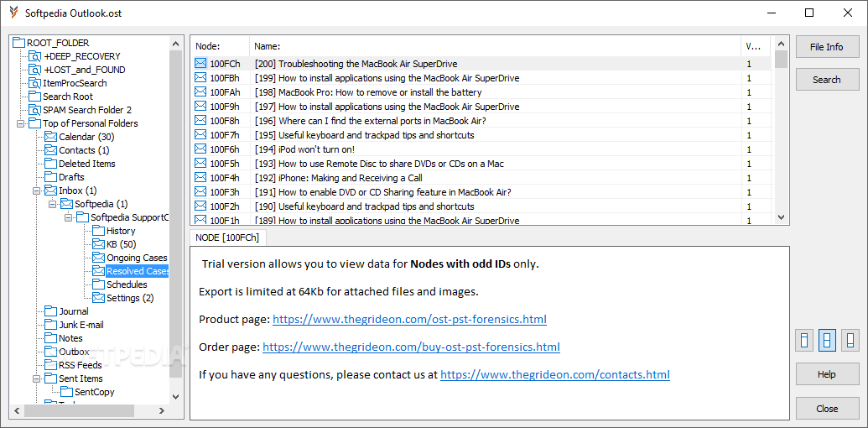Click the envelope icon for node 100F4h

(200, 178)
